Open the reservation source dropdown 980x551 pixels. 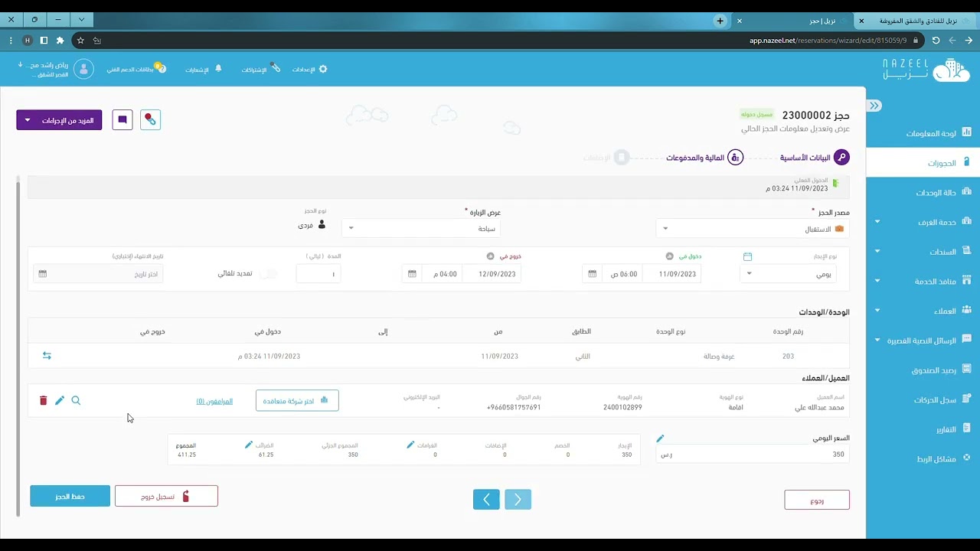pyautogui.click(x=752, y=229)
